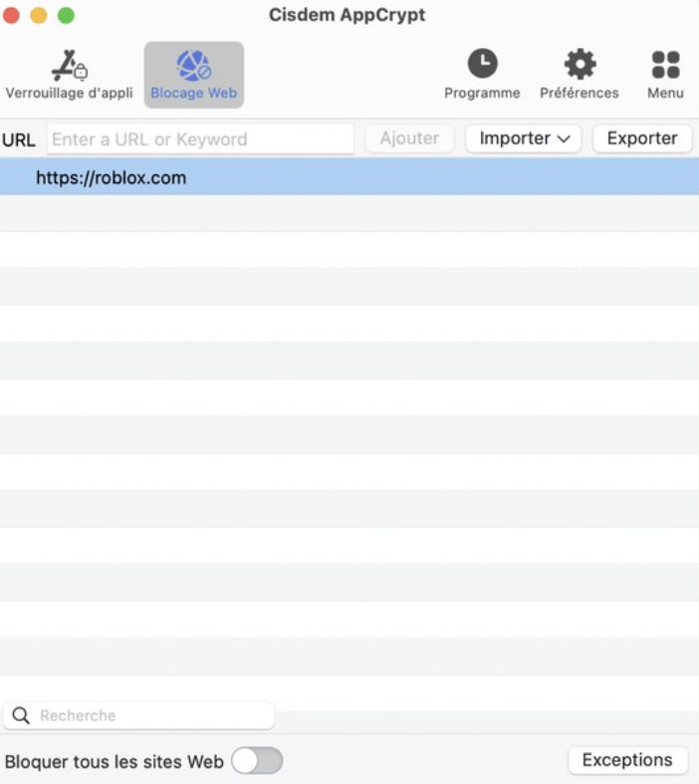
Task: Expand the Importer dropdown
Action: 523,138
